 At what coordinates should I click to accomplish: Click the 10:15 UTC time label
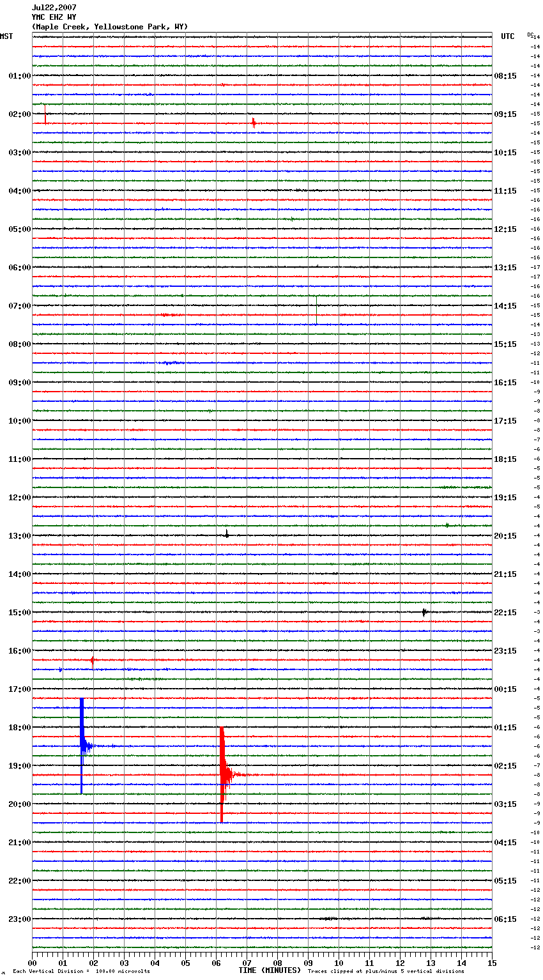505,153
